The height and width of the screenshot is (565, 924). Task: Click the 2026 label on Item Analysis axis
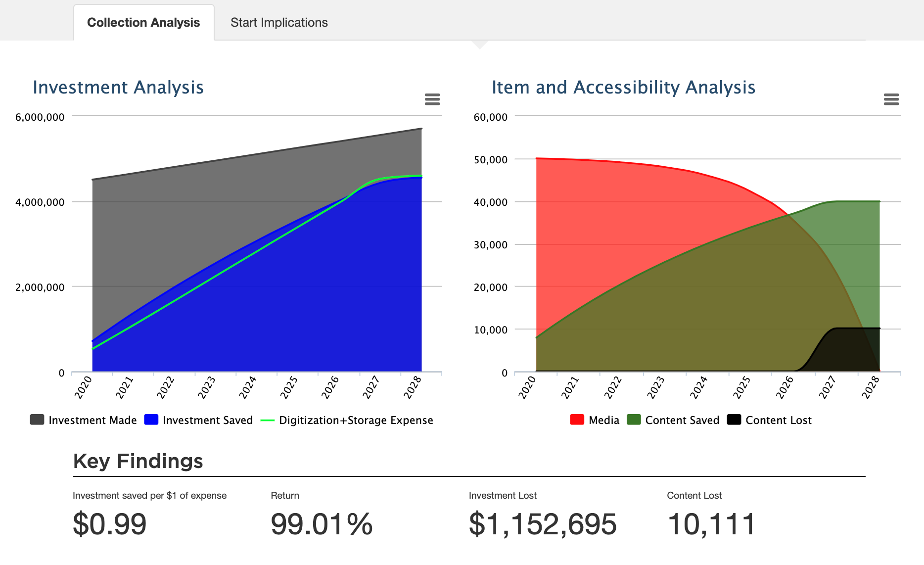click(785, 387)
